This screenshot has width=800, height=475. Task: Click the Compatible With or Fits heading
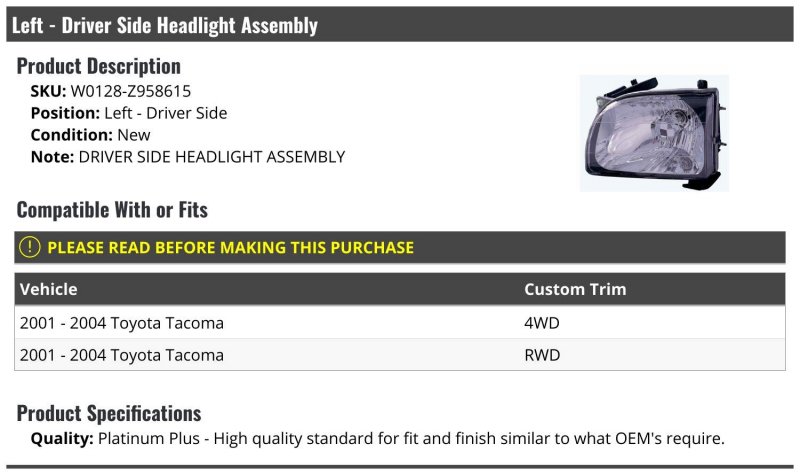112,210
